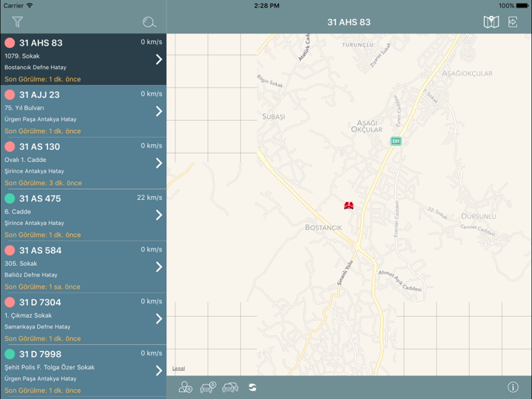Screen dimensions: 532x399
Task: Tap the 22 km/s speed value
Action: click(x=150, y=198)
